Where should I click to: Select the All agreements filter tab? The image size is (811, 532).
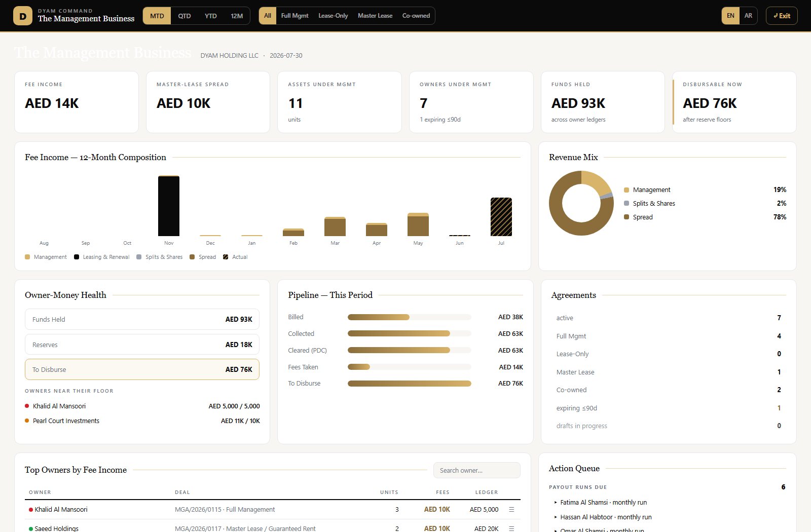click(268, 16)
